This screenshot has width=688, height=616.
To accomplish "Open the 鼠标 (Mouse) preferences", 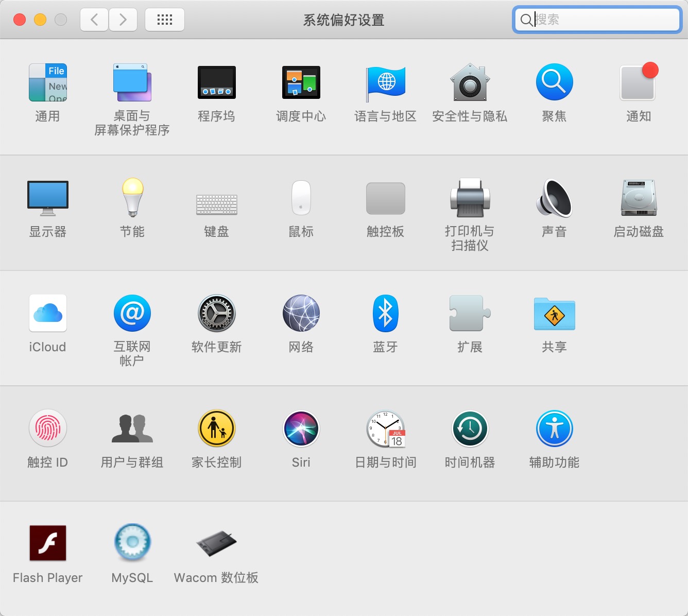I will (x=301, y=198).
